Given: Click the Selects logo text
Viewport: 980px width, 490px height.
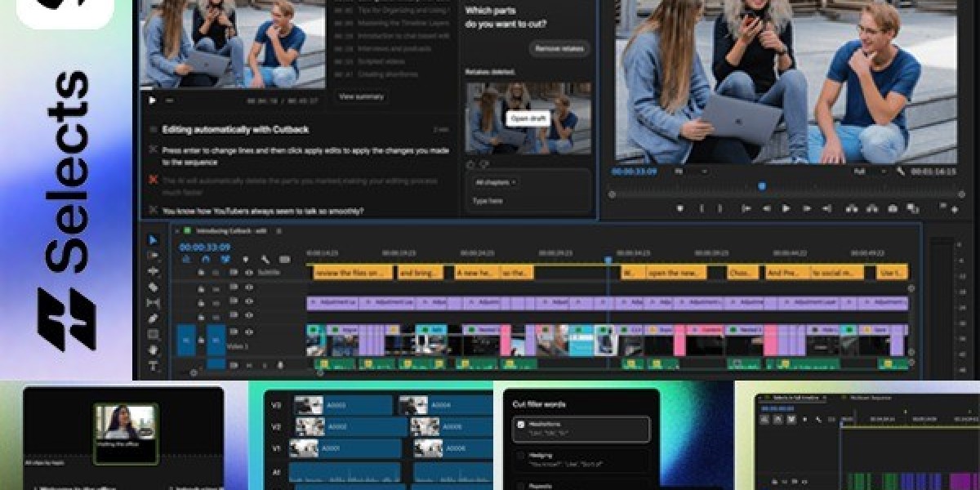Looking at the screenshot, I should click(67, 171).
